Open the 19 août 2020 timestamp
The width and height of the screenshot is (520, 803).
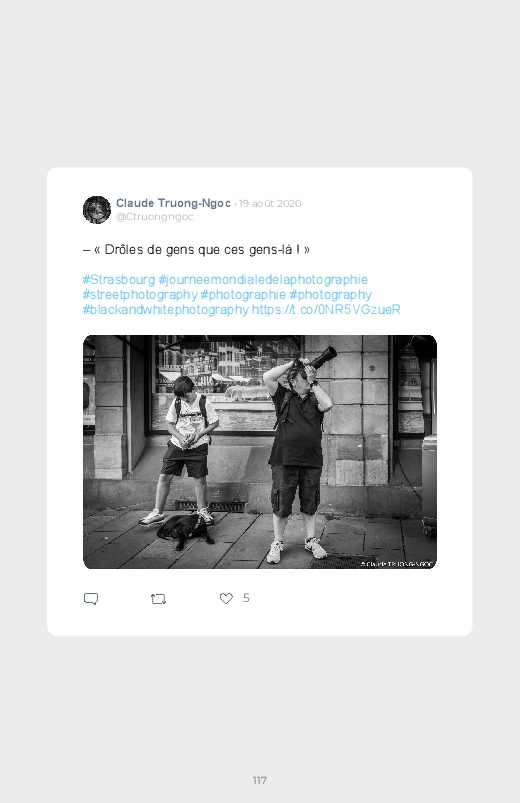click(x=270, y=203)
